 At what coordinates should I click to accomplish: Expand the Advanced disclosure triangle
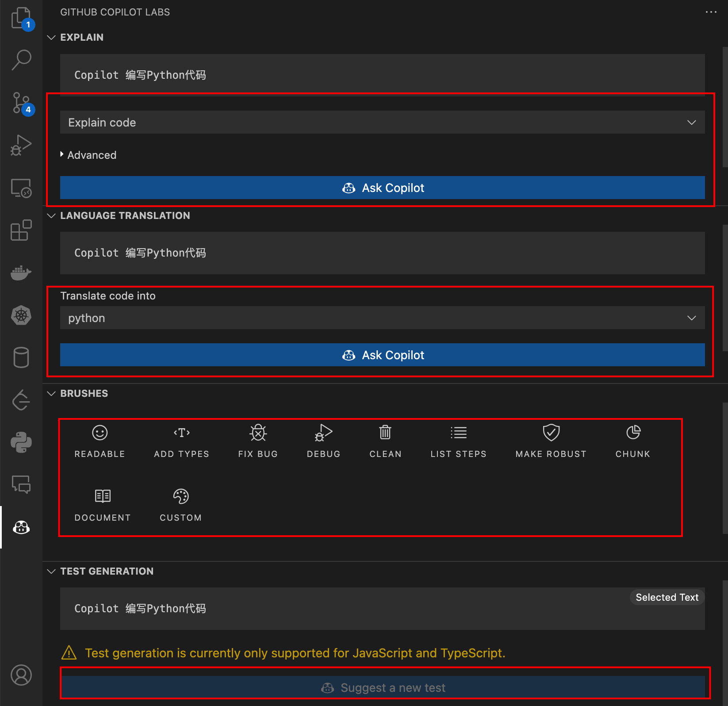pyautogui.click(x=62, y=154)
